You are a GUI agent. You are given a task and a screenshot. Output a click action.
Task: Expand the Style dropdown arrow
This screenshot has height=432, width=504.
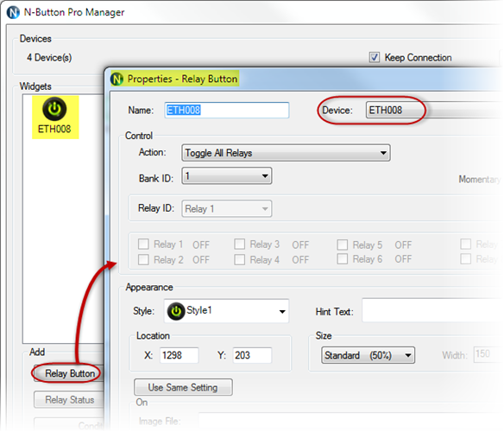point(282,311)
